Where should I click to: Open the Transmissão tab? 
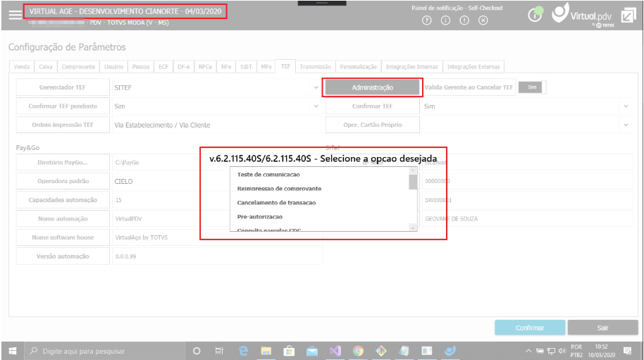[x=315, y=67]
